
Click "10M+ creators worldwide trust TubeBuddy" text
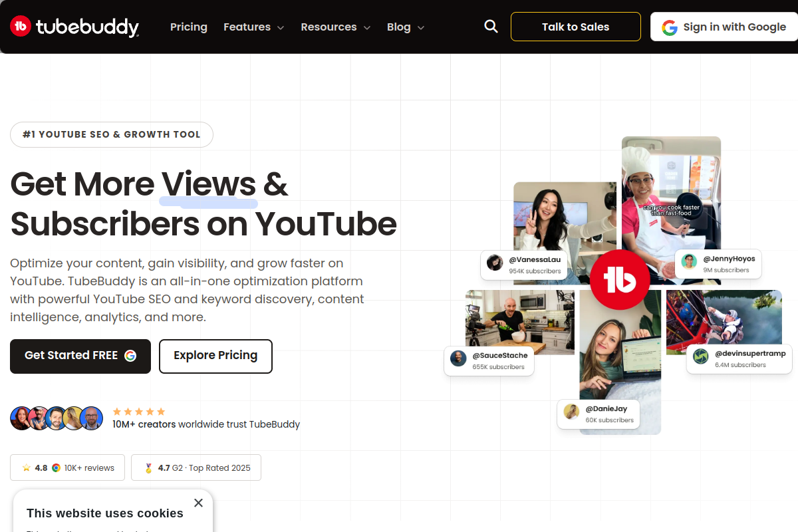(206, 424)
